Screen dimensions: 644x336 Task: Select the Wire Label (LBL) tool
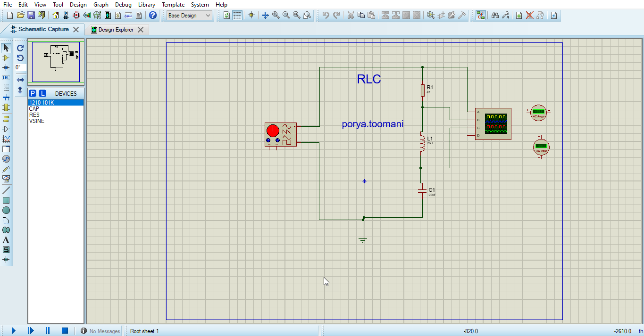click(6, 78)
